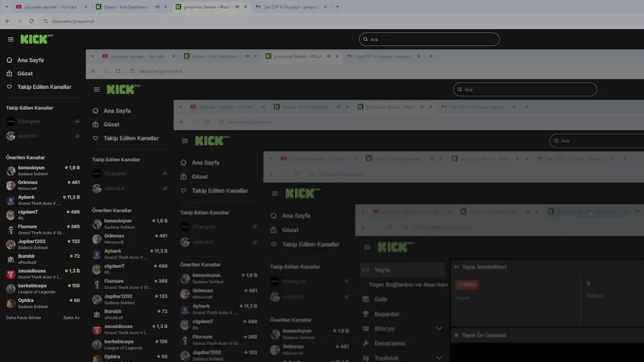This screenshot has width=644, height=362.
Task: Focus Ara search field in second nested copy
Action: [597, 141]
